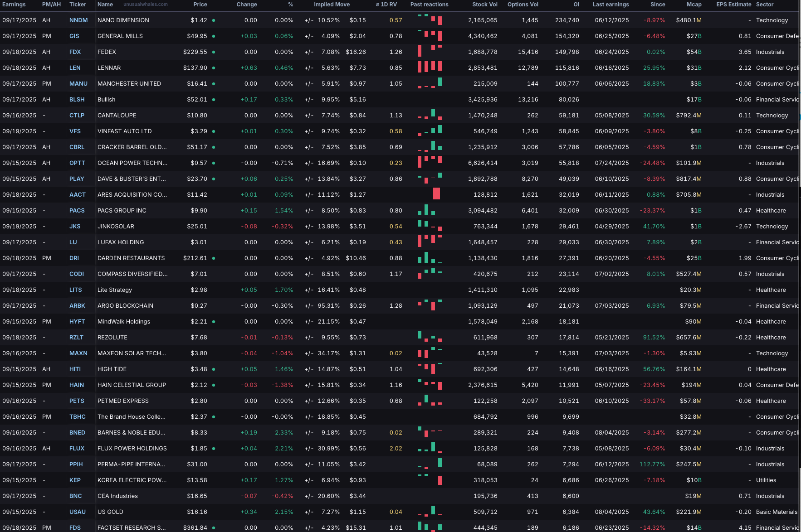Open MANU ticker link

pos(78,84)
